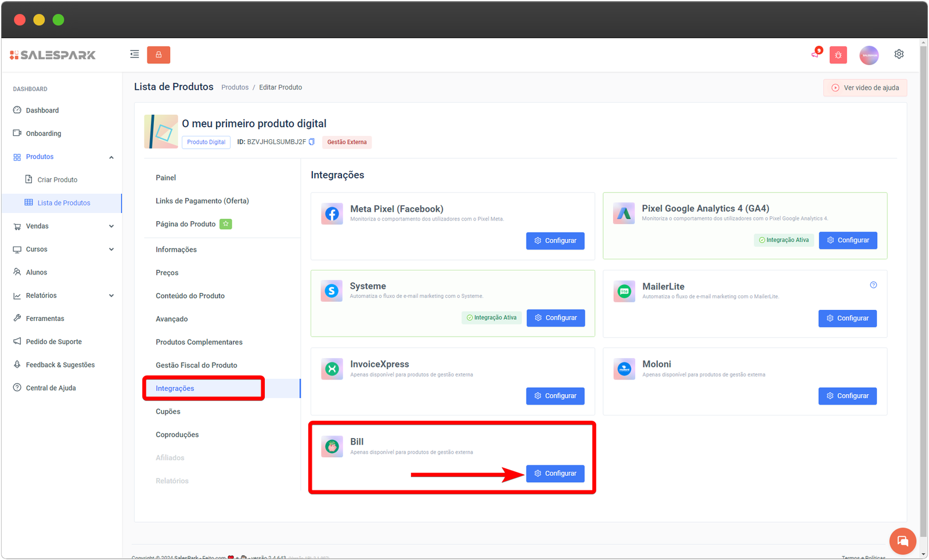Image resolution: width=929 pixels, height=560 pixels.
Task: Open the live chat bubble button
Action: (x=902, y=541)
